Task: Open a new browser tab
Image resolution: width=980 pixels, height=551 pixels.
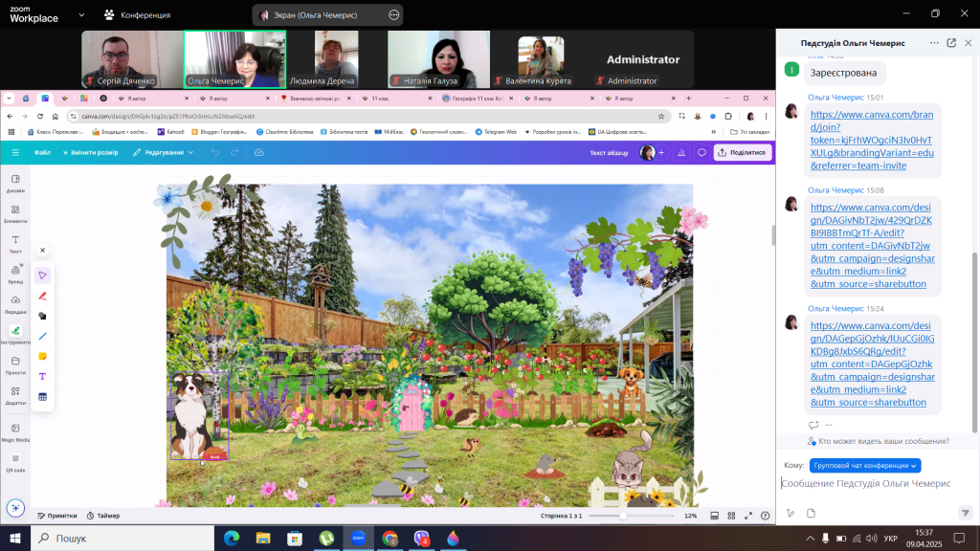Action: coord(689,99)
